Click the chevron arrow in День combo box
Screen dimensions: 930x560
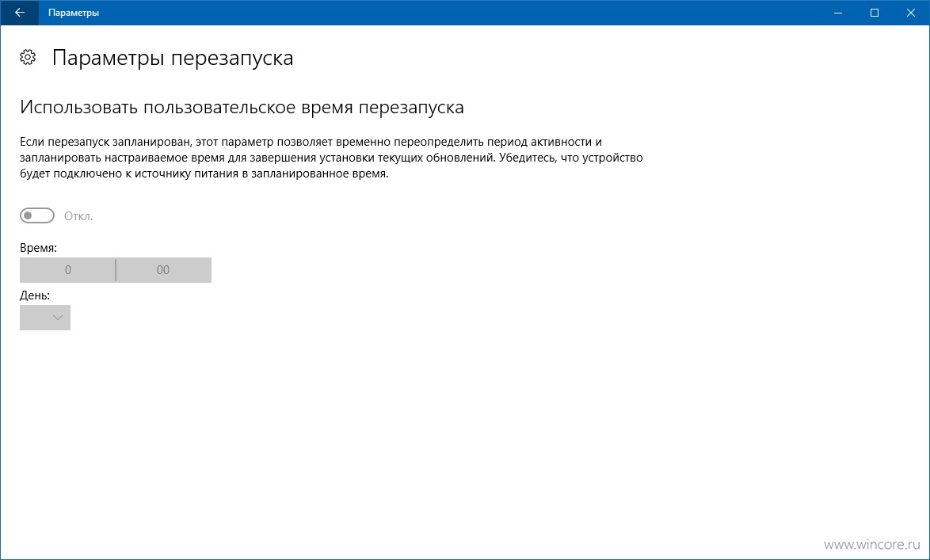(x=58, y=318)
